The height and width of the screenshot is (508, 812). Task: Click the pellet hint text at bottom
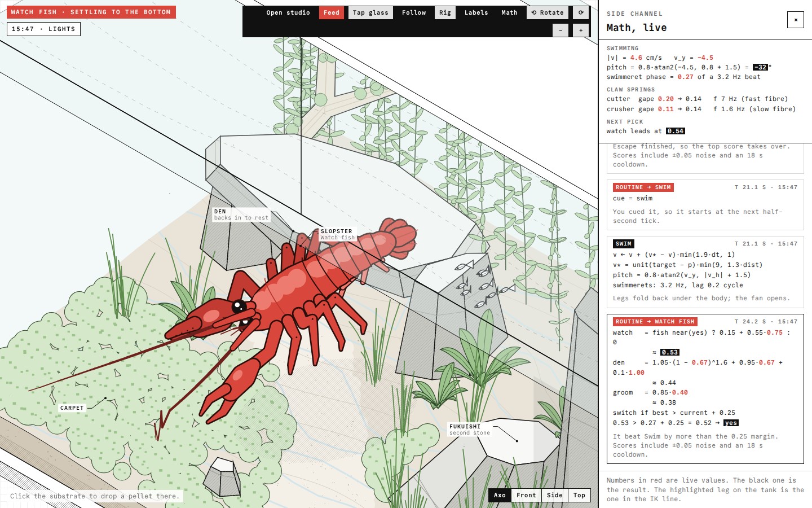coord(95,496)
